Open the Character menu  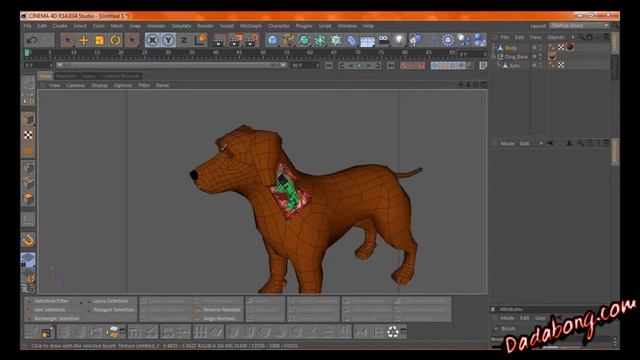coord(279,26)
